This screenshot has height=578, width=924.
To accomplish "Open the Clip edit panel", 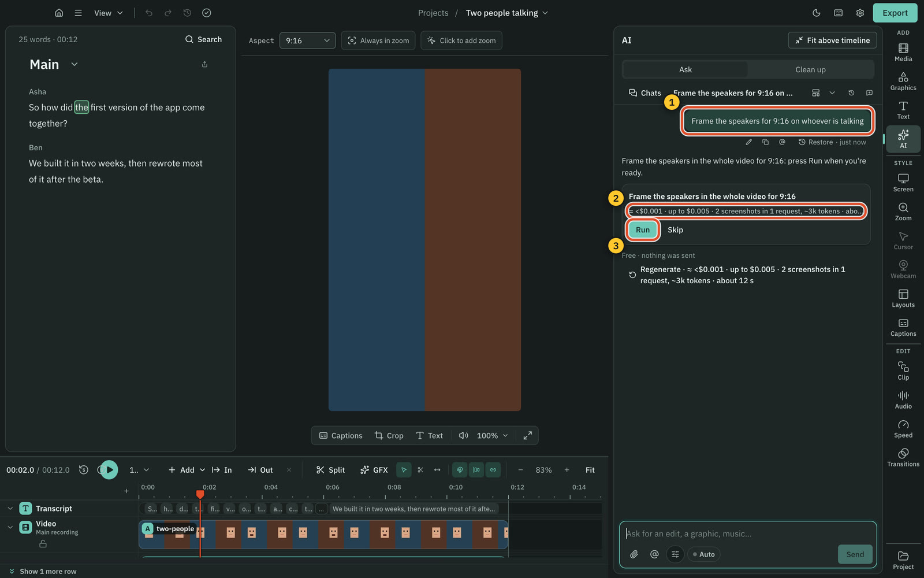I will tap(903, 370).
